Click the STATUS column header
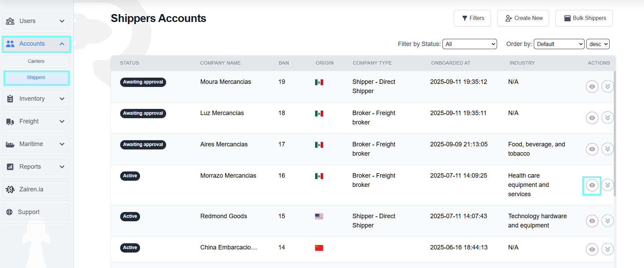 (x=129, y=63)
